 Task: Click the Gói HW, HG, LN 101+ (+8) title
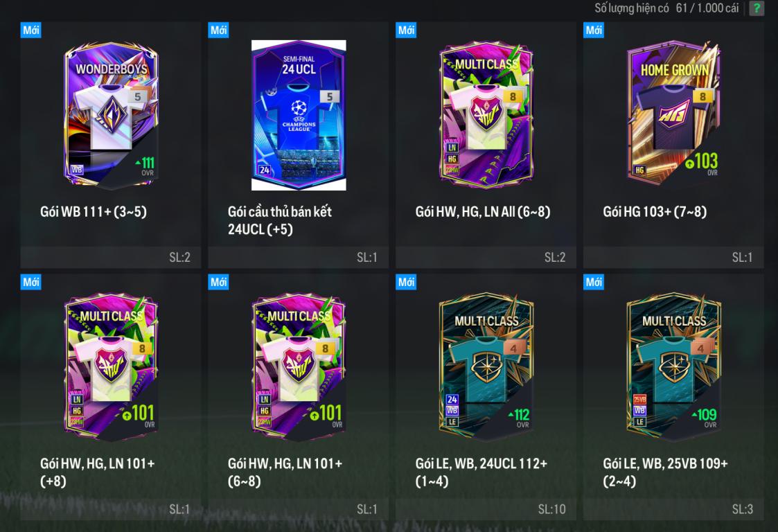[x=97, y=472]
